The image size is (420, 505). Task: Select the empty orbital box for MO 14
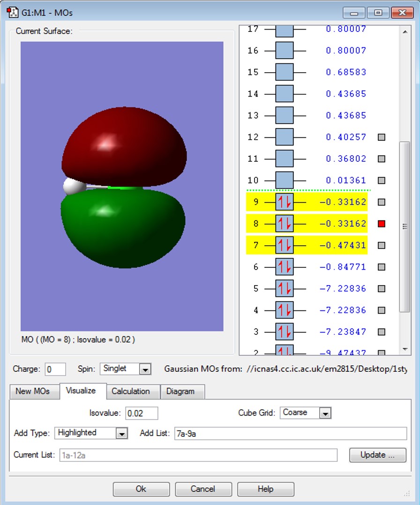click(x=285, y=93)
